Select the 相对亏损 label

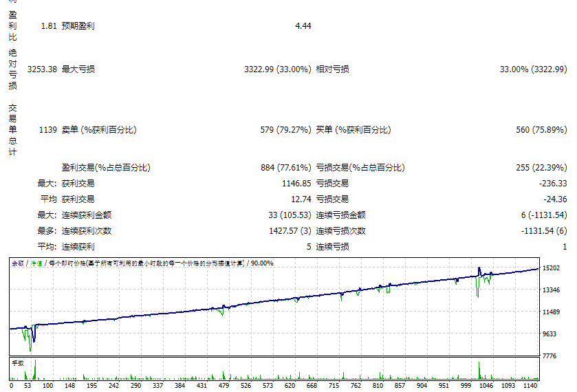pos(332,69)
